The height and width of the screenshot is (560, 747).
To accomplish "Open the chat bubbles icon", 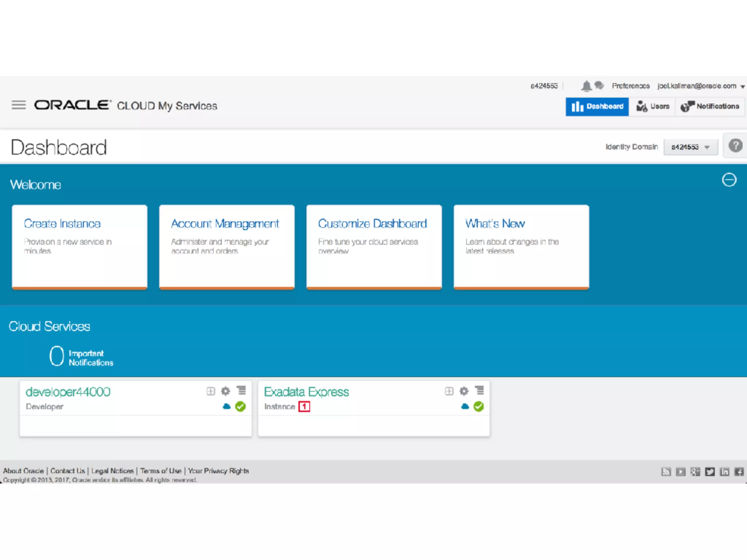I will pyautogui.click(x=599, y=86).
